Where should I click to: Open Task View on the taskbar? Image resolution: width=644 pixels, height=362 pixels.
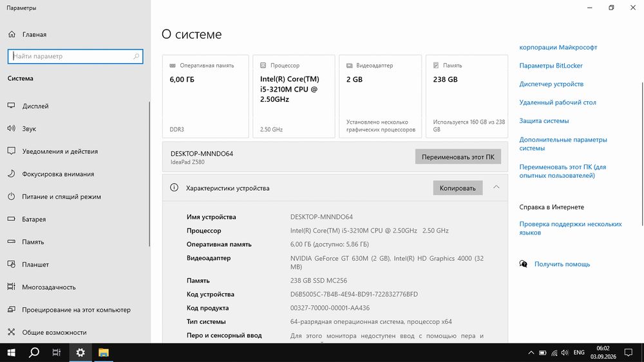[57, 352]
